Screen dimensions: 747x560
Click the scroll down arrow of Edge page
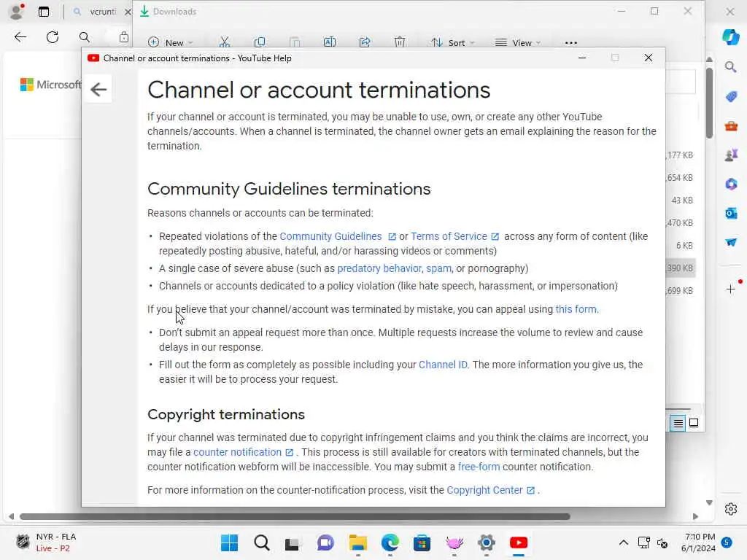[709, 503]
